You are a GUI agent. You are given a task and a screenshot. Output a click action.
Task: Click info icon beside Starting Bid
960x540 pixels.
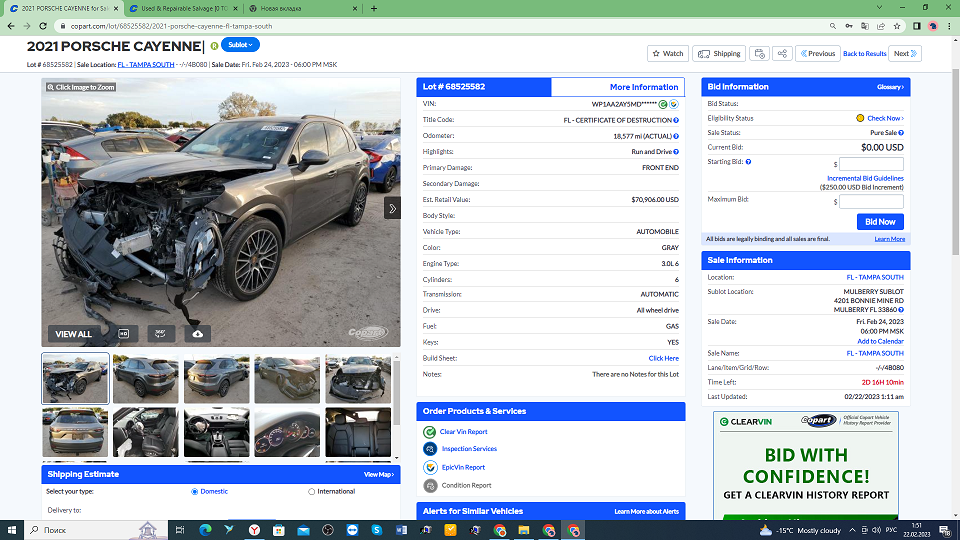748,162
